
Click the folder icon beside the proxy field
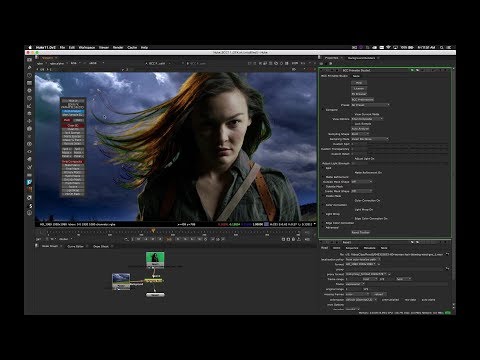click(x=447, y=269)
